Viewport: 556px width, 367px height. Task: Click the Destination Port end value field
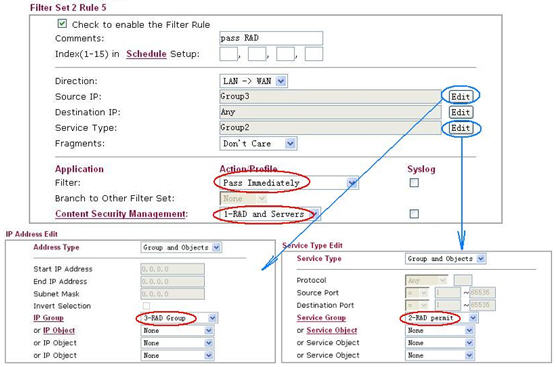point(482,305)
